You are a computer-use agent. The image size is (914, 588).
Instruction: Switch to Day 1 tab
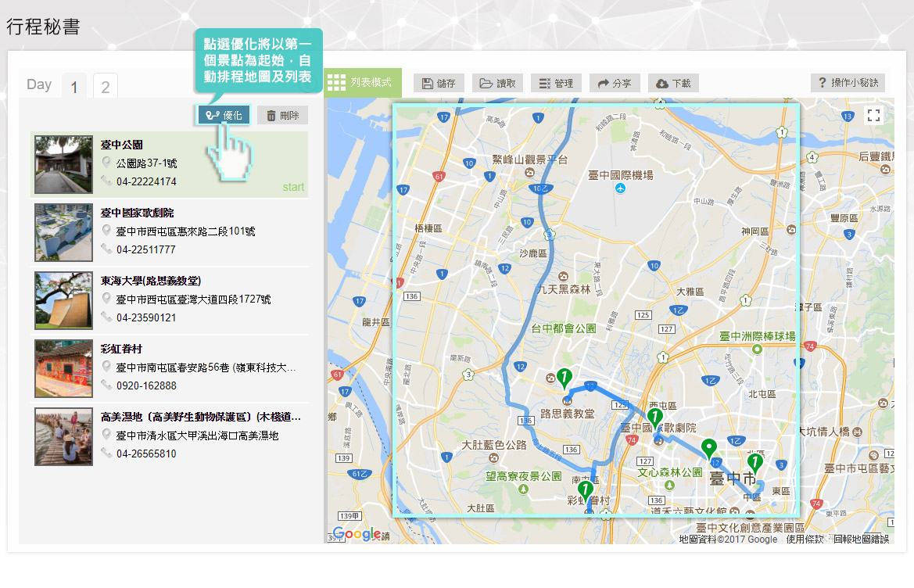pyautogui.click(x=74, y=87)
